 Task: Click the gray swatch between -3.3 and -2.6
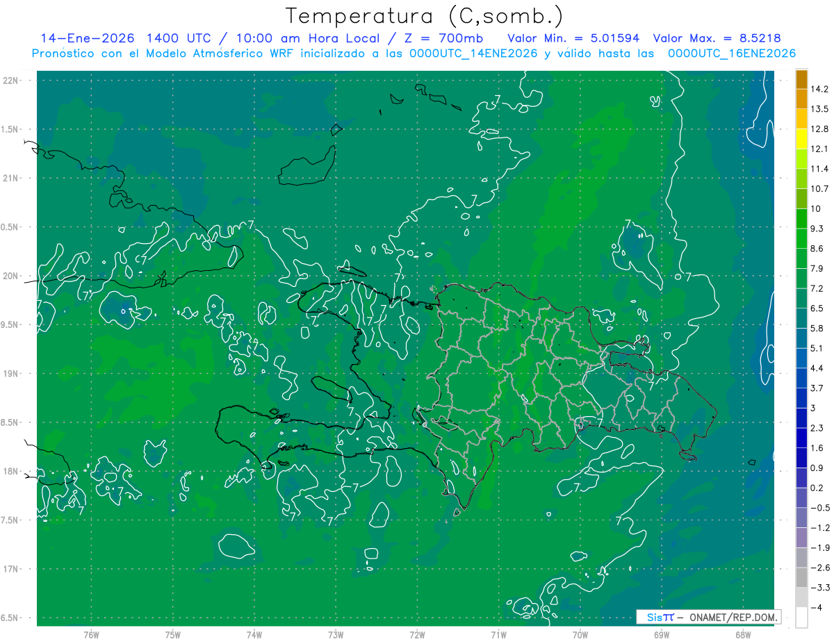click(801, 577)
